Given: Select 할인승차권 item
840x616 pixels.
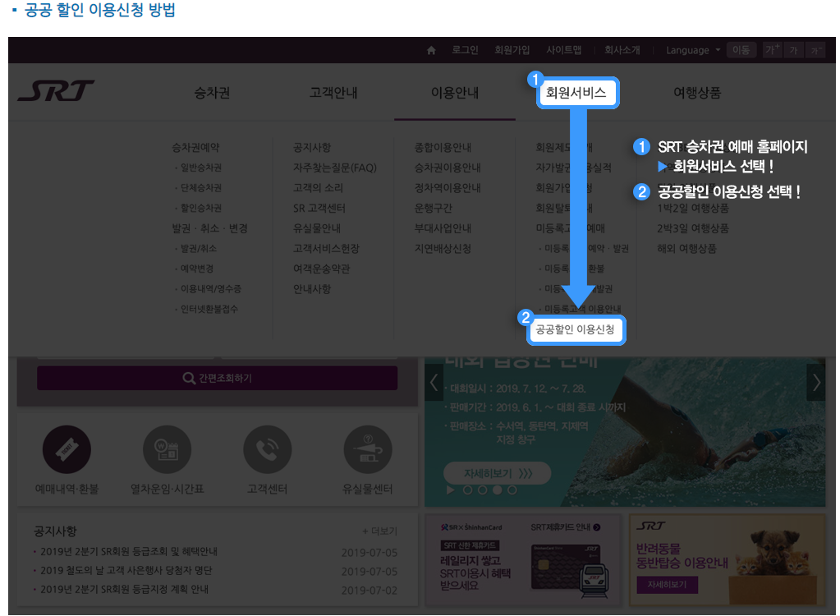Looking at the screenshot, I should pyautogui.click(x=201, y=208).
